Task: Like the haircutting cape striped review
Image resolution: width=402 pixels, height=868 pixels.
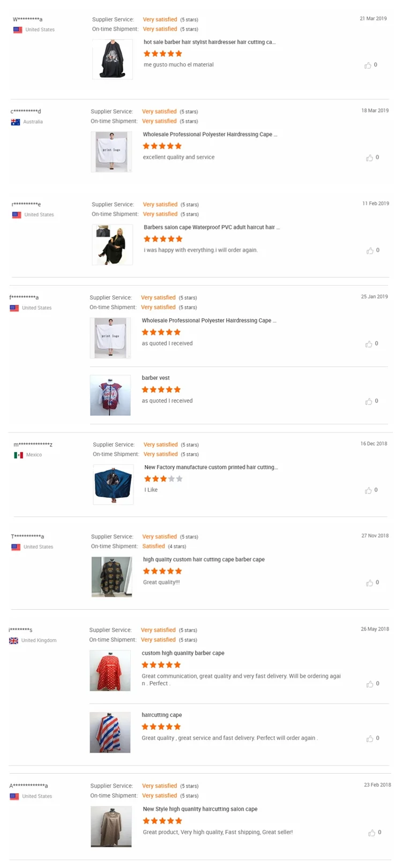Action: pos(369,739)
